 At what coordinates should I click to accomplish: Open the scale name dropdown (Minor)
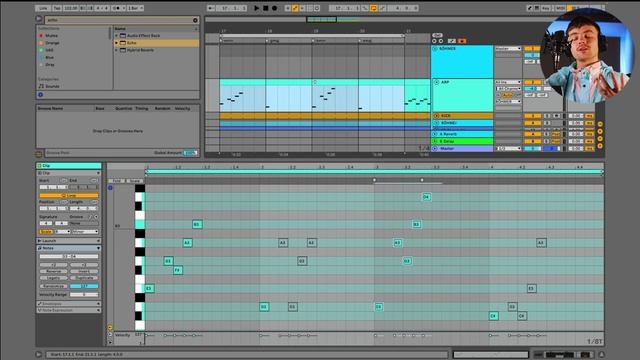(85, 231)
